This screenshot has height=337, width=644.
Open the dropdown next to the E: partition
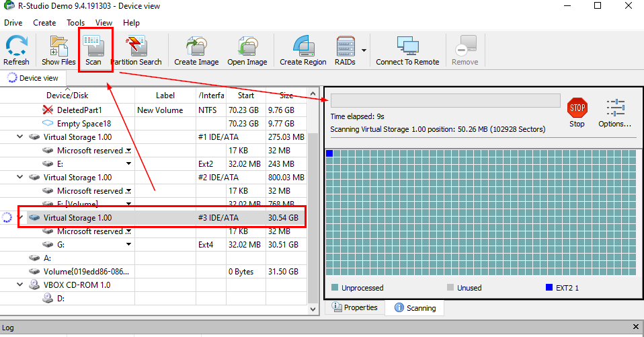tap(128, 163)
